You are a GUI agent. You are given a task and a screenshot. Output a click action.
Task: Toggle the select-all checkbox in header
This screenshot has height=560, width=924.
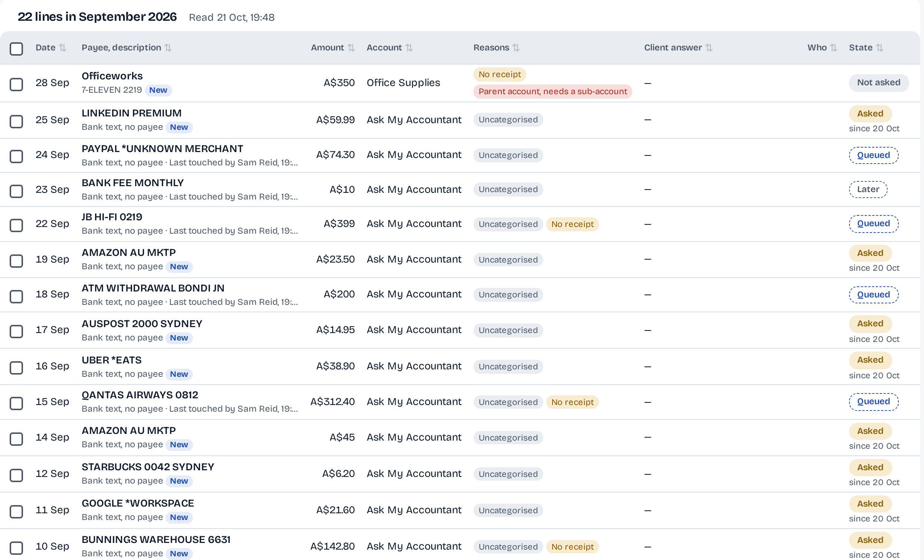(x=16, y=49)
